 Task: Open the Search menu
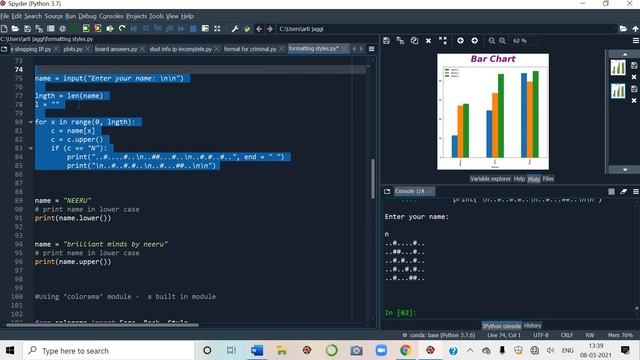click(x=33, y=16)
